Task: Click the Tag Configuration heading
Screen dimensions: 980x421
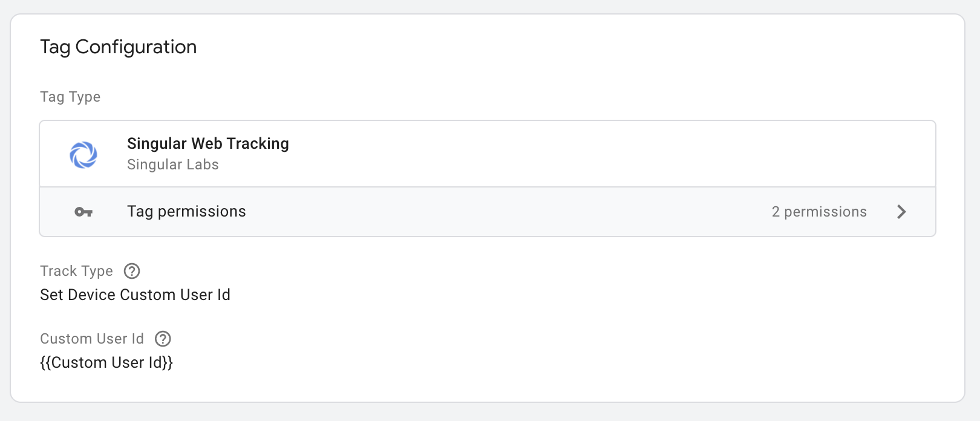Action: 119,47
